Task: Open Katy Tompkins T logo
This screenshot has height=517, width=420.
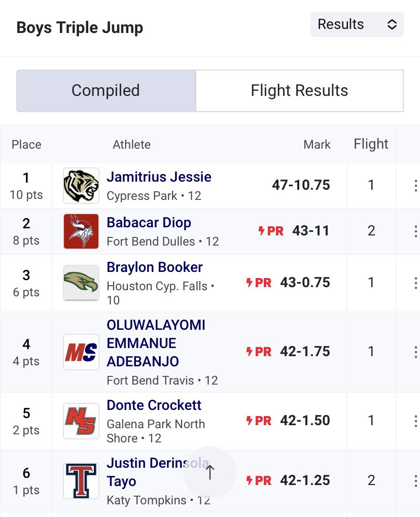Action: [81, 481]
